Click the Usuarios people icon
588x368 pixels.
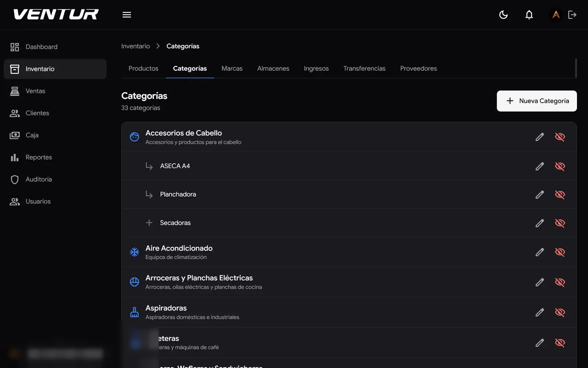[15, 201]
